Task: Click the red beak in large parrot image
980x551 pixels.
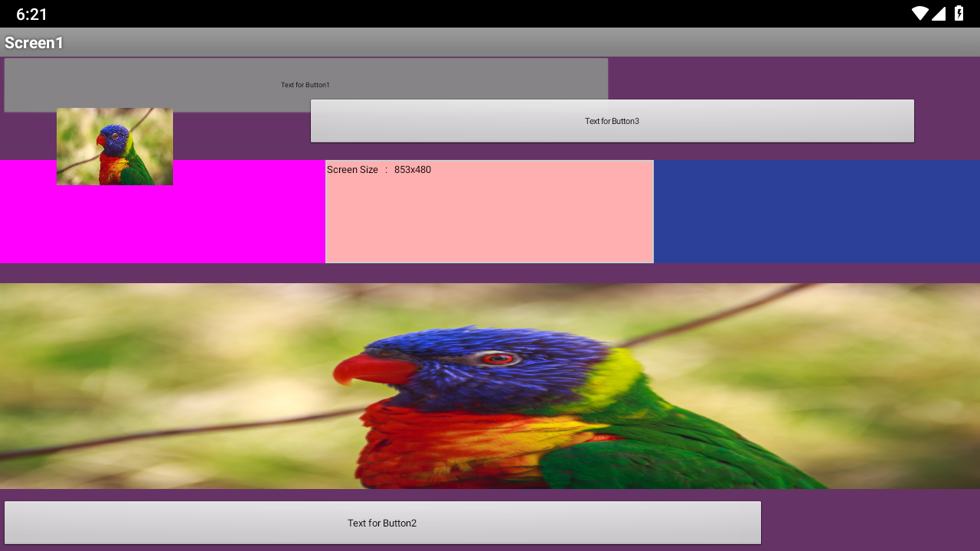Action: (x=371, y=370)
